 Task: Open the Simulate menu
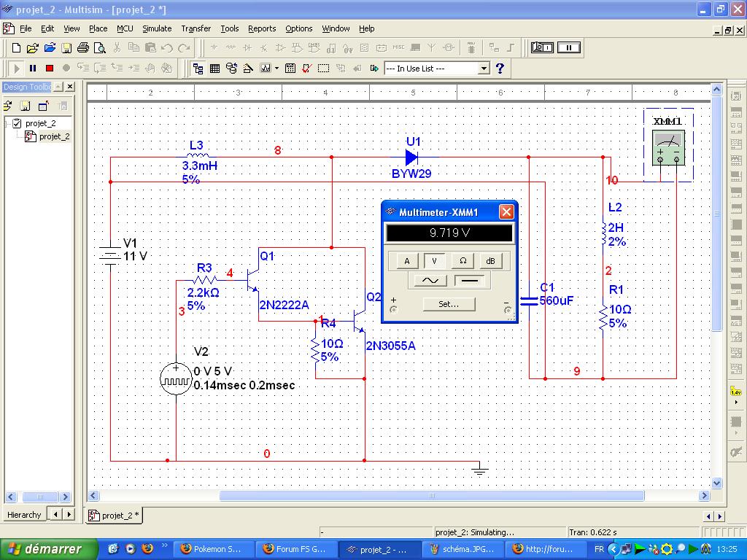pyautogui.click(x=157, y=28)
